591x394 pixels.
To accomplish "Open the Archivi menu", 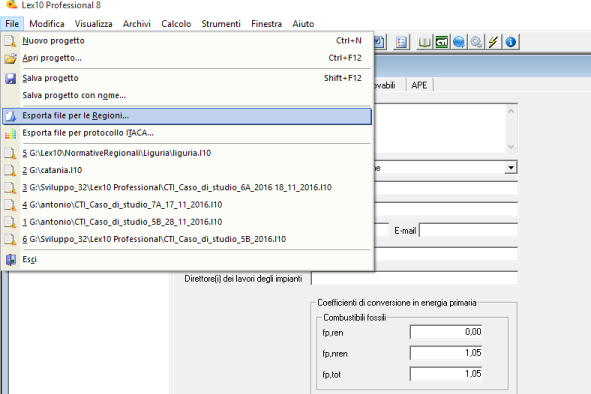I will (136, 24).
